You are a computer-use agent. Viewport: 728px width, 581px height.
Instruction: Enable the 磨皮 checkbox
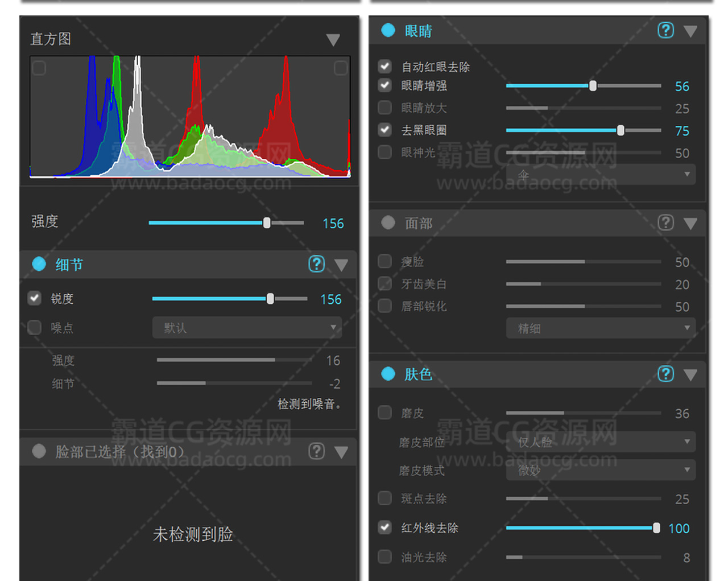(385, 413)
